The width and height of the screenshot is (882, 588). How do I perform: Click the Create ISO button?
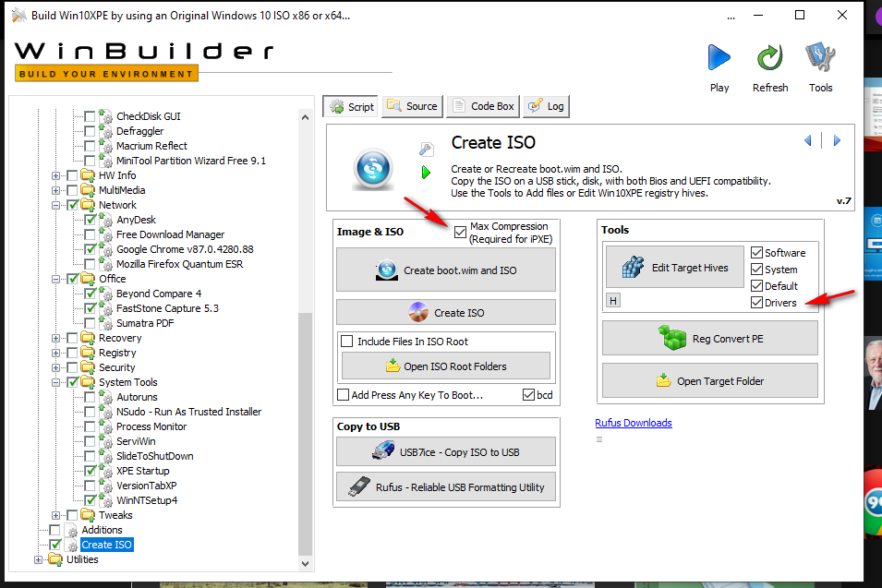(445, 312)
